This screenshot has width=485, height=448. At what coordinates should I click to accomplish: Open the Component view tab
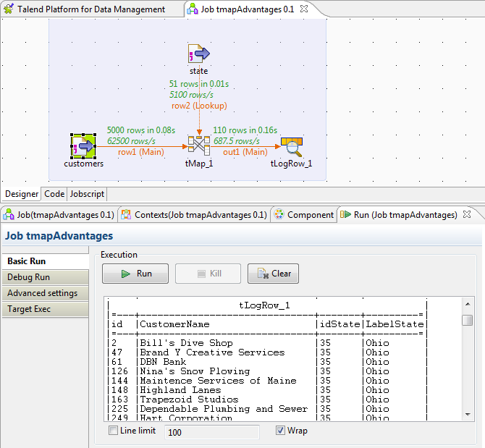pos(304,215)
